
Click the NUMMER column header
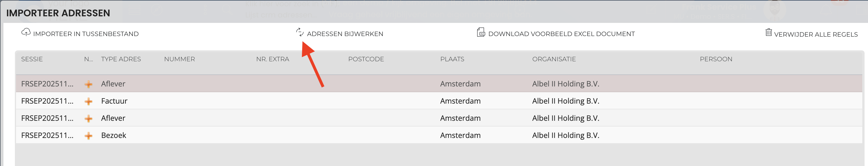(179, 59)
